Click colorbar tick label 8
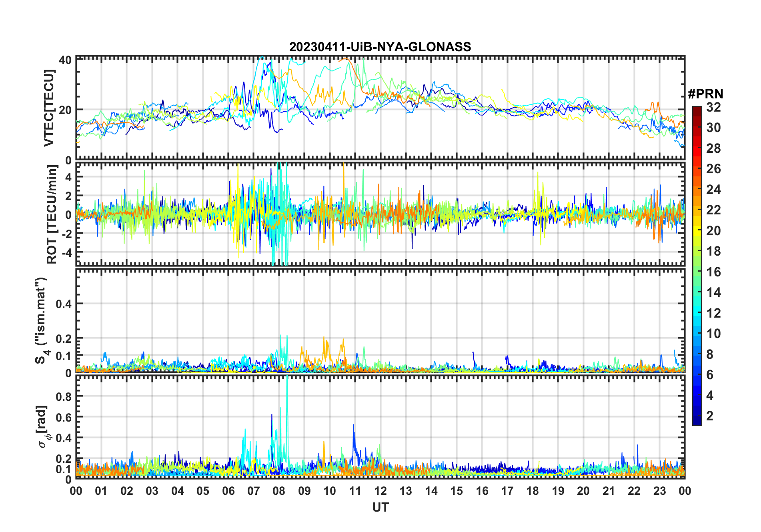 coord(710,354)
